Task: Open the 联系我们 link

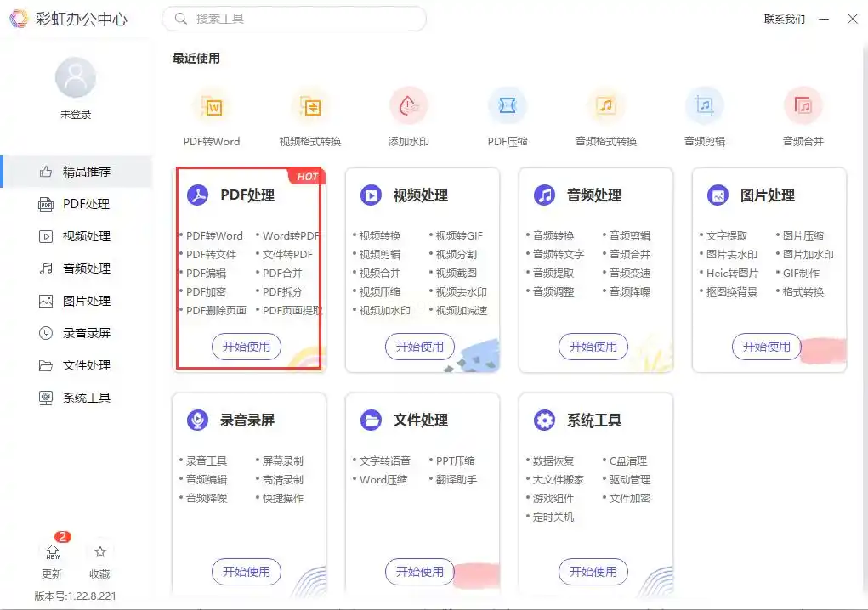Action: pos(785,20)
